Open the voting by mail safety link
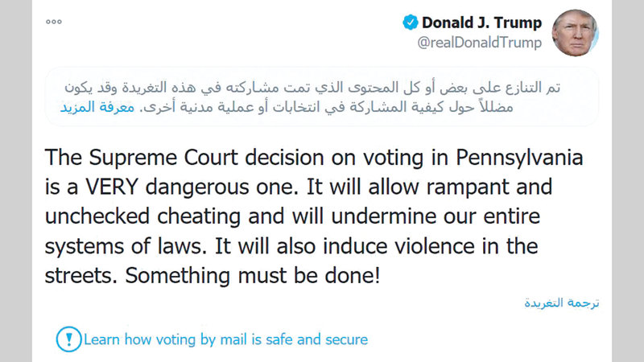 (x=225, y=339)
